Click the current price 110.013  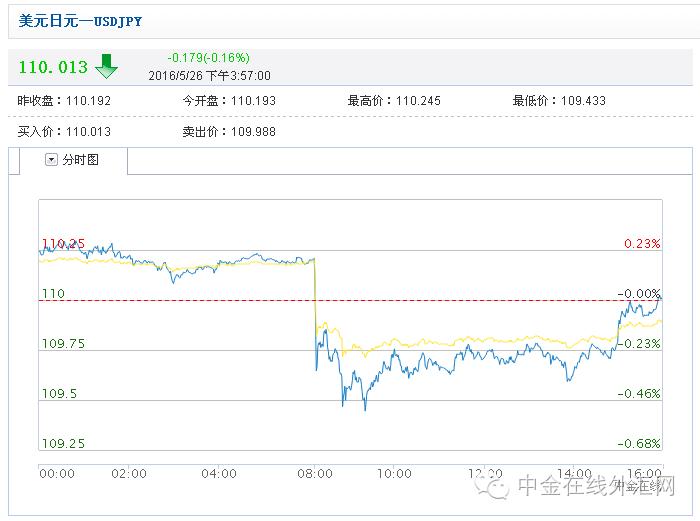[53, 67]
